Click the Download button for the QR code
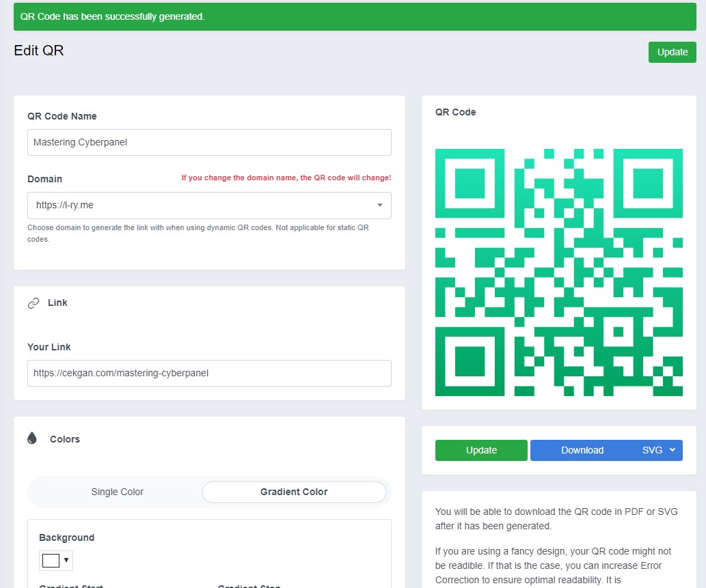706x588 pixels. [582, 450]
